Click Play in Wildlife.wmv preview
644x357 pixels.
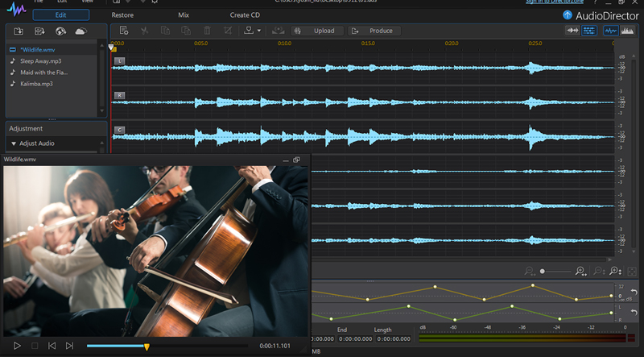coord(17,346)
